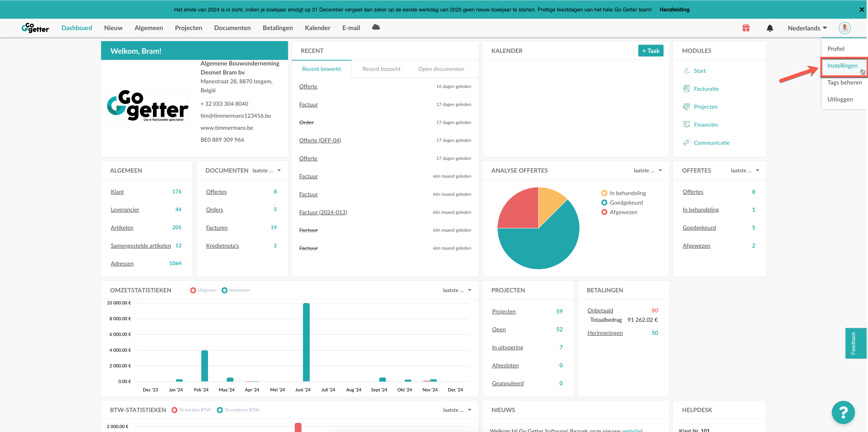Open the Klant link
The width and height of the screenshot is (868, 432).
(117, 192)
